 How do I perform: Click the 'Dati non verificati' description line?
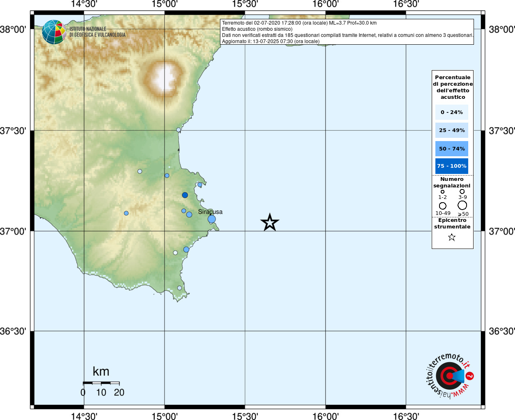click(348, 35)
